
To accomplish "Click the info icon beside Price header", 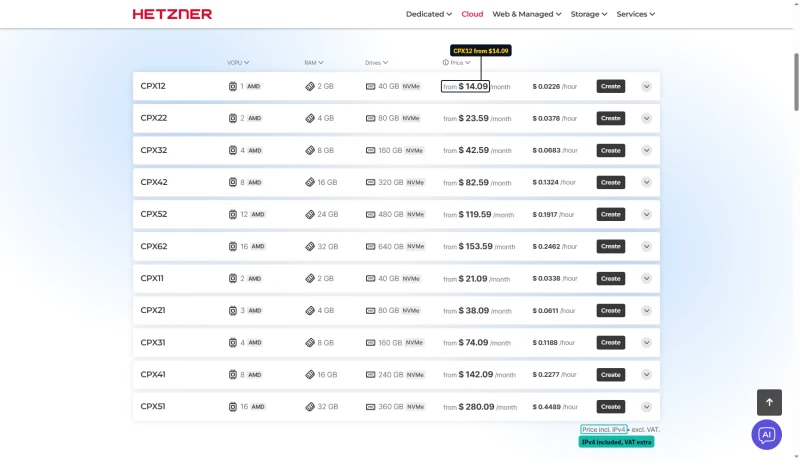I will point(445,63).
